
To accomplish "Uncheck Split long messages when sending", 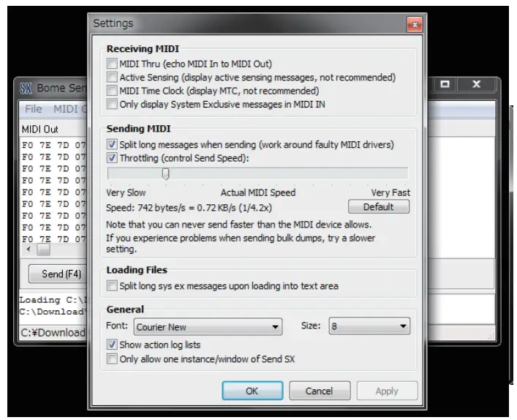I will pos(112,144).
